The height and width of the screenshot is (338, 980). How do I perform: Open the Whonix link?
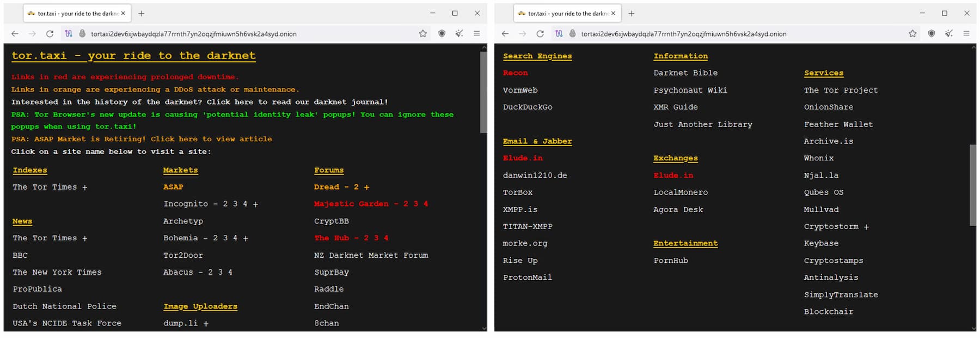(819, 158)
